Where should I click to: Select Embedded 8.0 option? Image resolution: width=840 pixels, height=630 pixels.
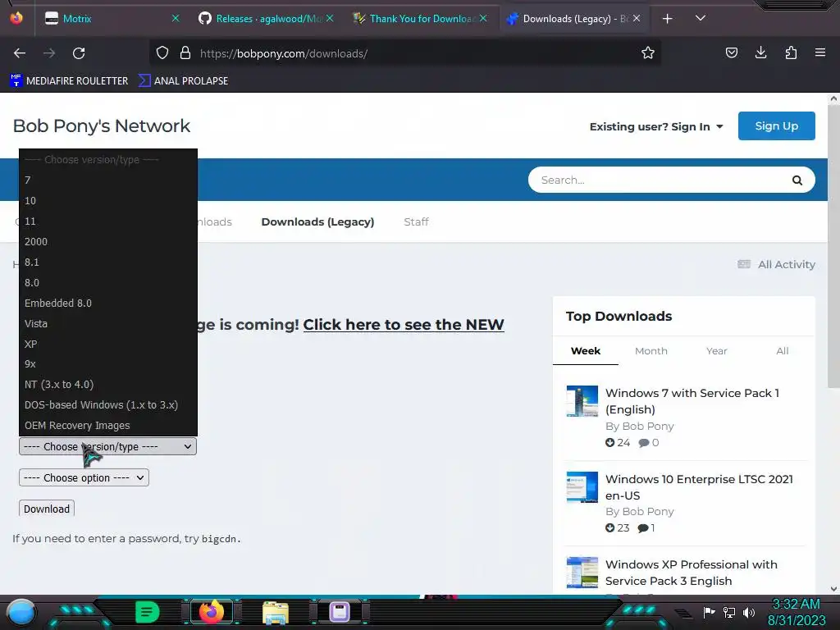click(107, 303)
